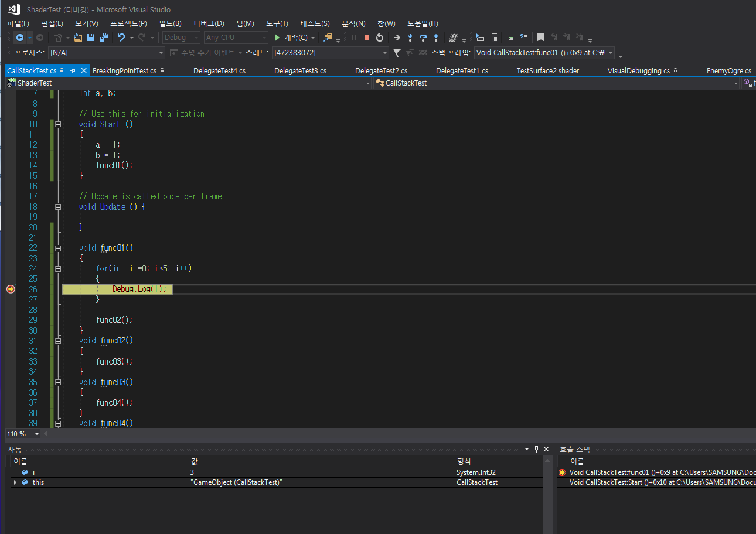Image resolution: width=756 pixels, height=534 pixels.
Task: Click the current frame arrow in call stack
Action: pyautogui.click(x=562, y=472)
